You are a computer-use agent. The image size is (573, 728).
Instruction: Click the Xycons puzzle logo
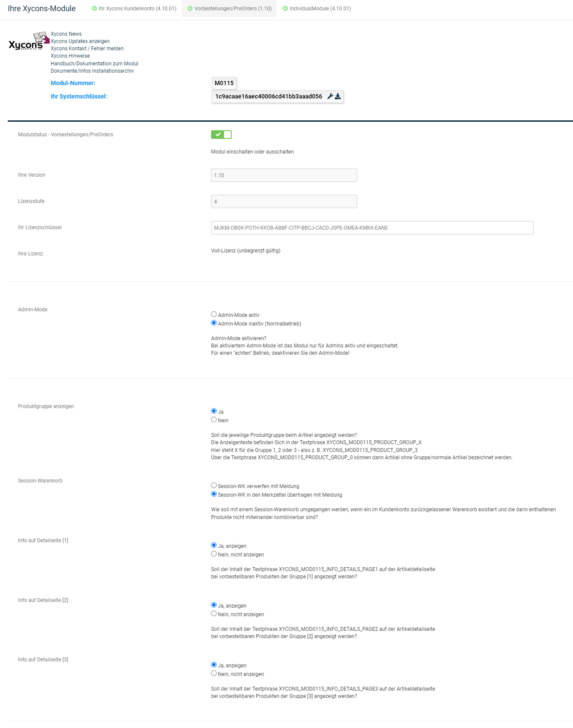click(28, 42)
